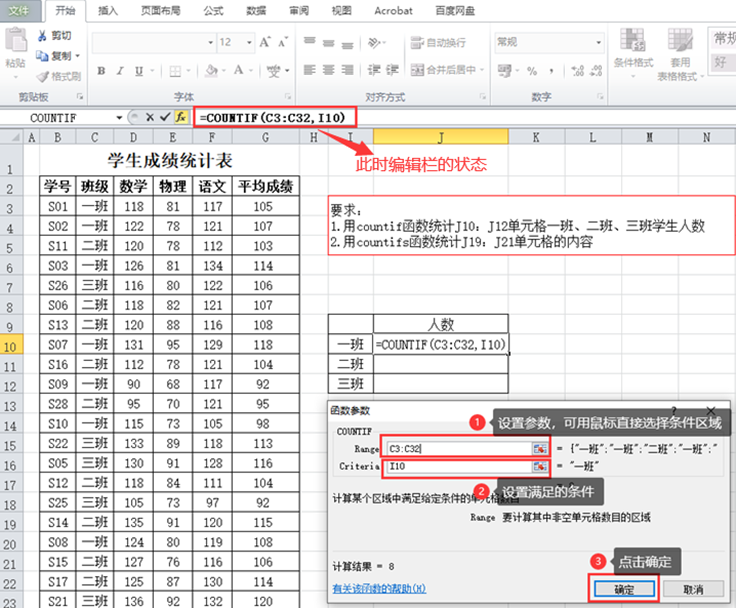This screenshot has width=736, height=608.
Task: Toggle Bold formatting
Action: [x=101, y=71]
